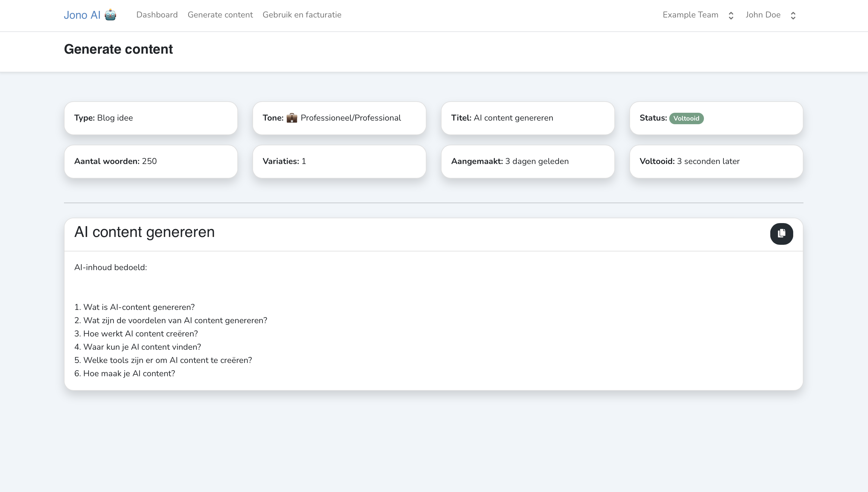Expand the Tone selection card

coord(339,118)
